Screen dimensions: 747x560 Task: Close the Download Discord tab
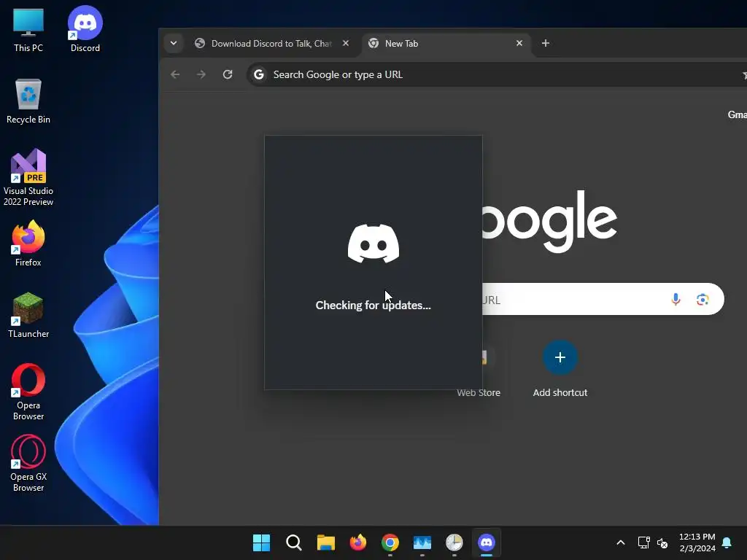point(346,43)
